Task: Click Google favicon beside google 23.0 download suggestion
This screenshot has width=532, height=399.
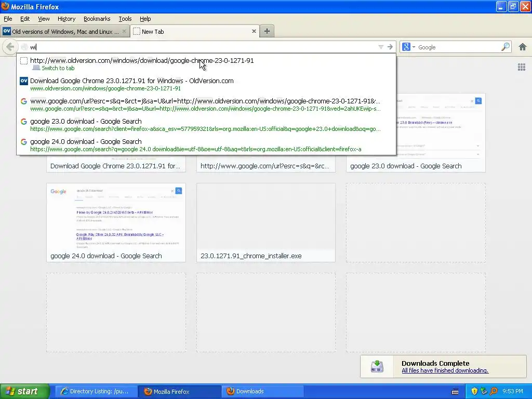Action: [24, 122]
